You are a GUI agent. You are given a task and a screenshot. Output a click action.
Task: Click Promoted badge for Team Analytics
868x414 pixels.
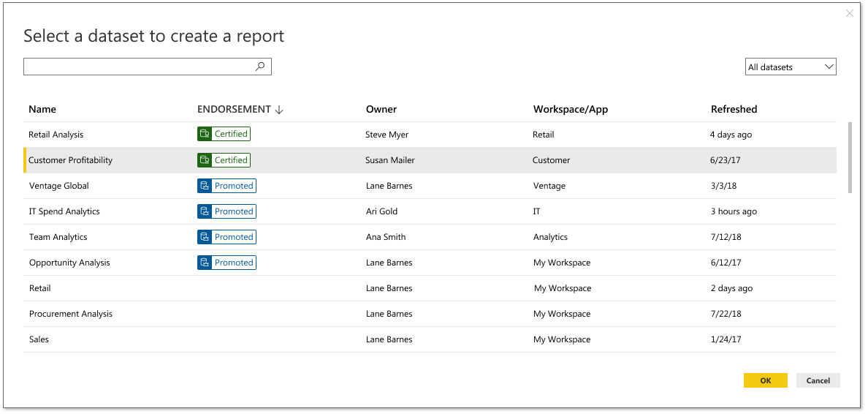click(x=226, y=237)
